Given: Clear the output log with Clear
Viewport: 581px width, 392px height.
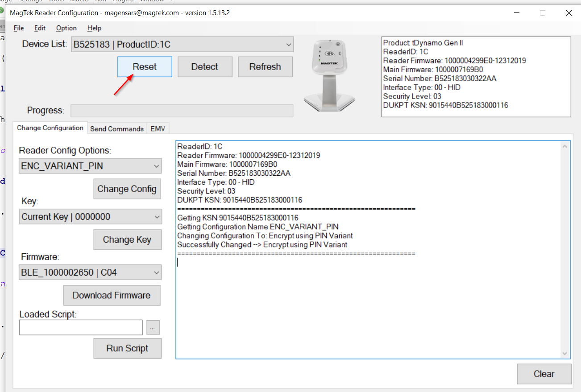Looking at the screenshot, I should click(x=544, y=374).
